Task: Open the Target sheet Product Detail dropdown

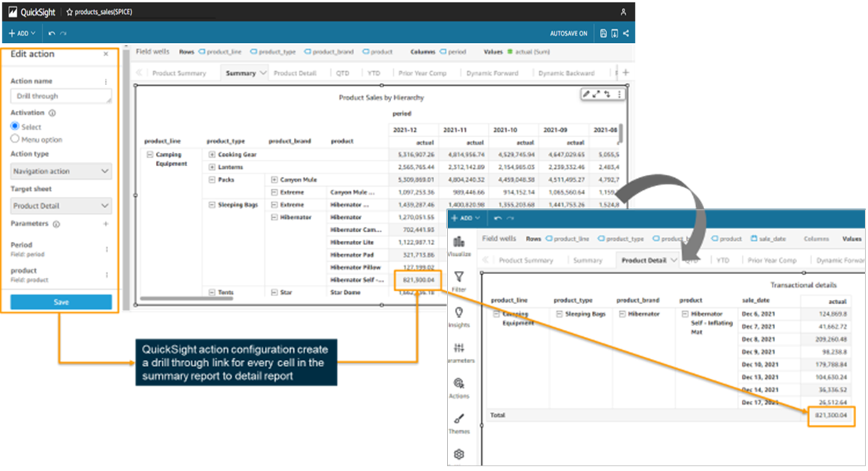Action: pos(61,206)
